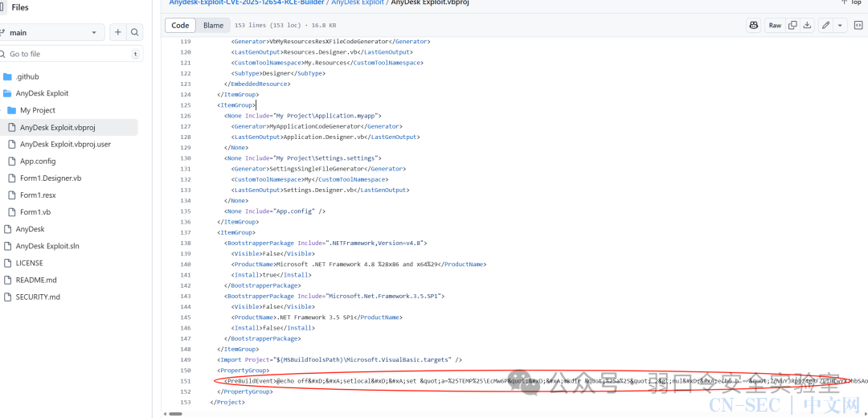Screen dimensions: 868x418
Task: Open App.config in file tree
Action: (x=38, y=161)
